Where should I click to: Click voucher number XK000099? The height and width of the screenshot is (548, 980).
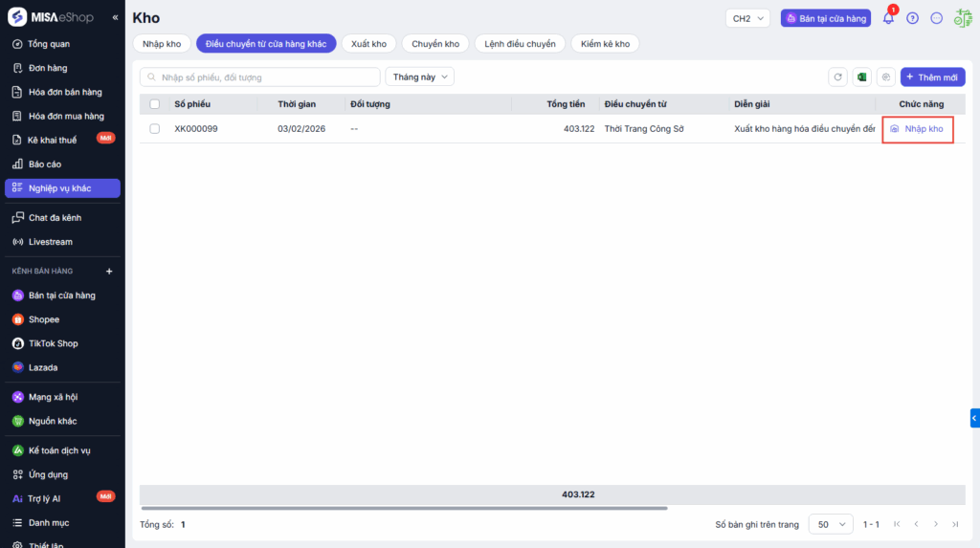pos(196,129)
